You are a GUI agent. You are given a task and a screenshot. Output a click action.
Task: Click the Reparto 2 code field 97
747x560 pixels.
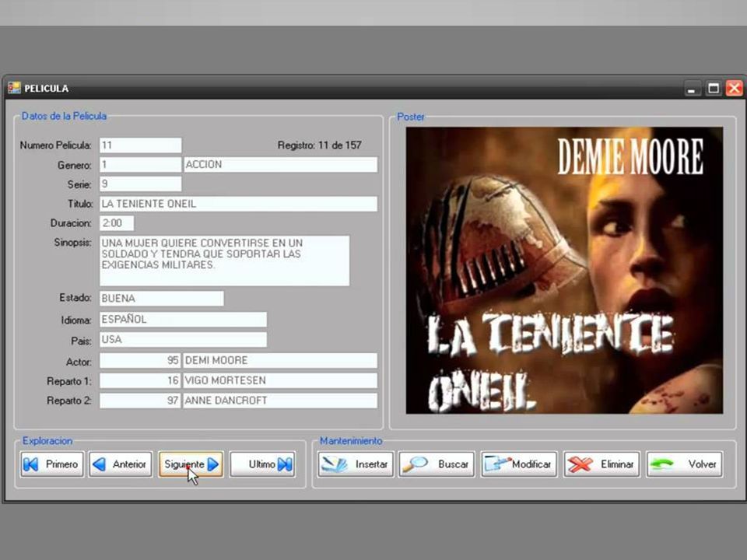pos(140,401)
